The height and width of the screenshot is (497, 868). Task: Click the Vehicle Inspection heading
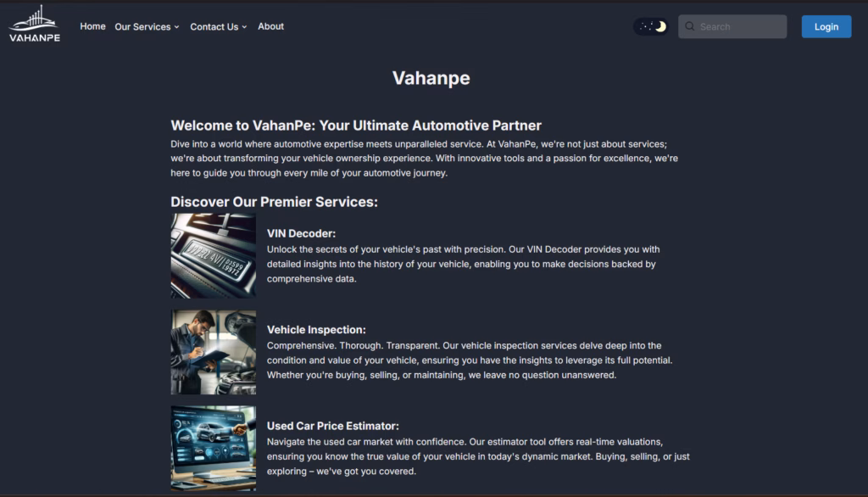[x=316, y=330]
